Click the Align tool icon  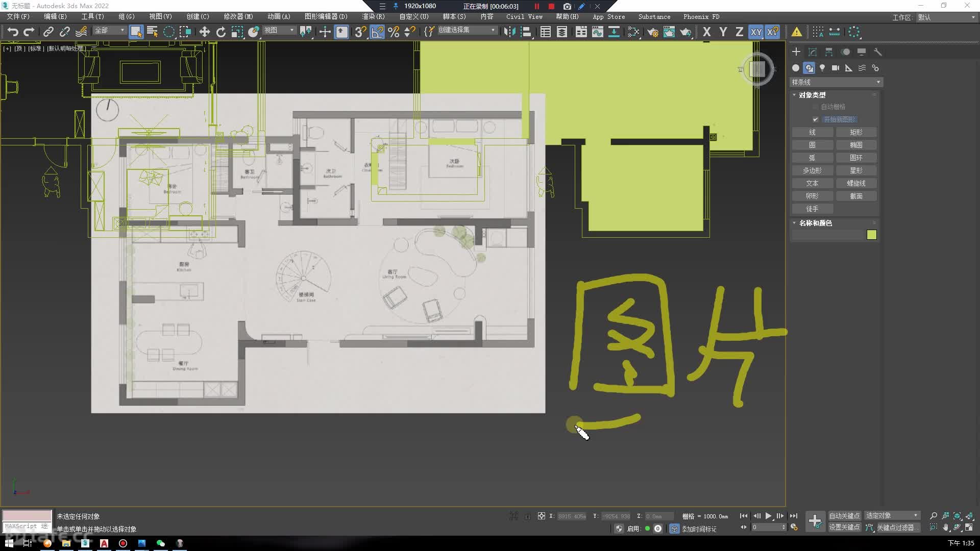(x=526, y=32)
